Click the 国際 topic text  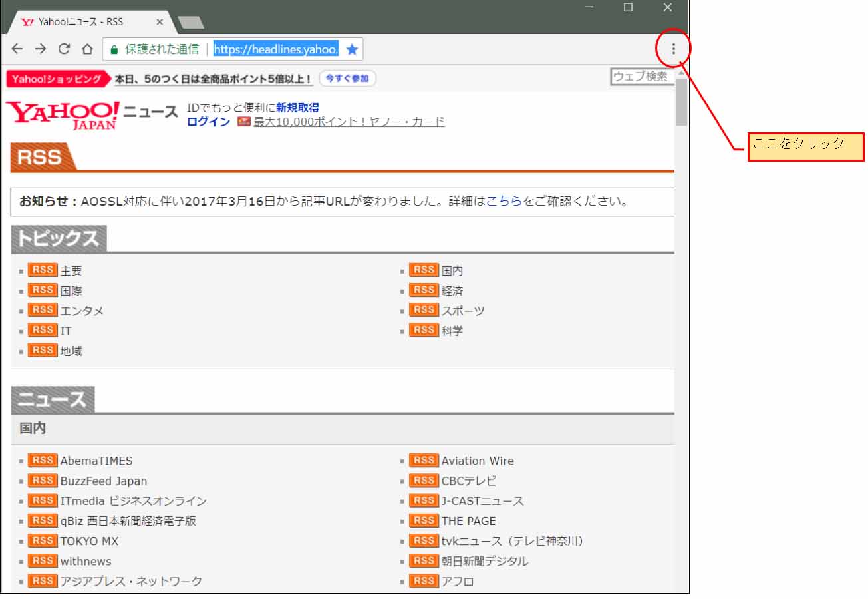[x=71, y=291]
